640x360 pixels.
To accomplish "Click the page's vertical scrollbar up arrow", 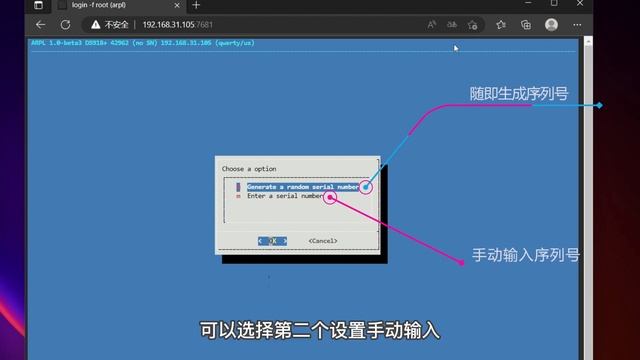I will coord(588,42).
